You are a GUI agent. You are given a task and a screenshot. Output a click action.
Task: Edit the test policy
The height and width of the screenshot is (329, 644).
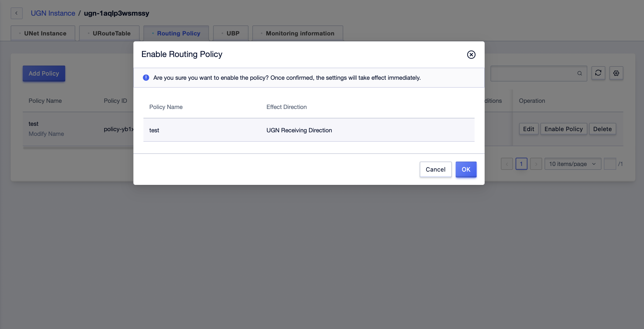(x=529, y=129)
